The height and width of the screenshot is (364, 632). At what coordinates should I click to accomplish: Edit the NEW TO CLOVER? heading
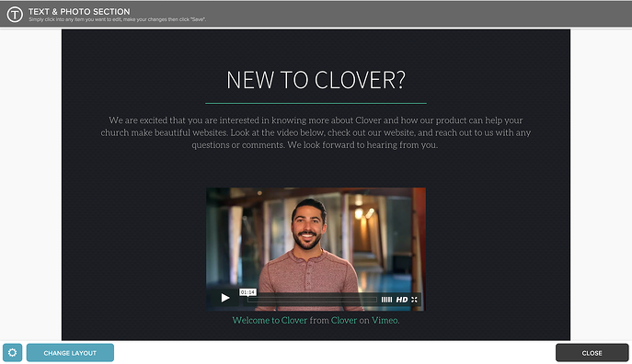[316, 80]
